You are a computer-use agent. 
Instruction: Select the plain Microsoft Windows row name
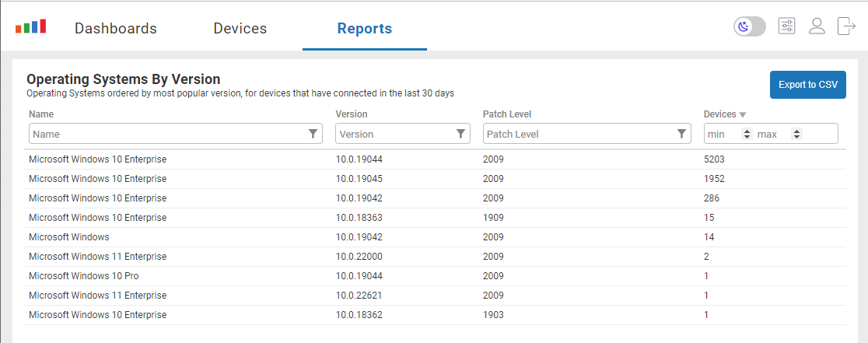click(x=69, y=236)
